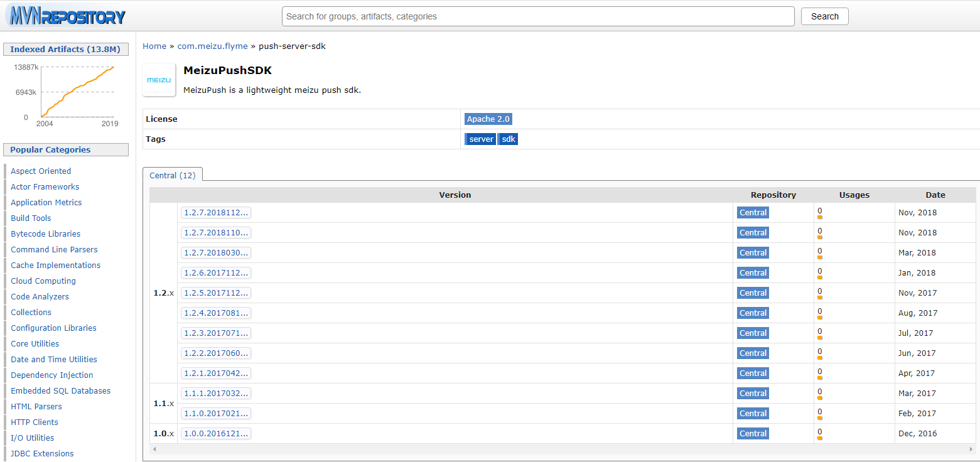Open the com.meizu.flyme breadcrumb link
The height and width of the screenshot is (462, 980).
pos(213,46)
